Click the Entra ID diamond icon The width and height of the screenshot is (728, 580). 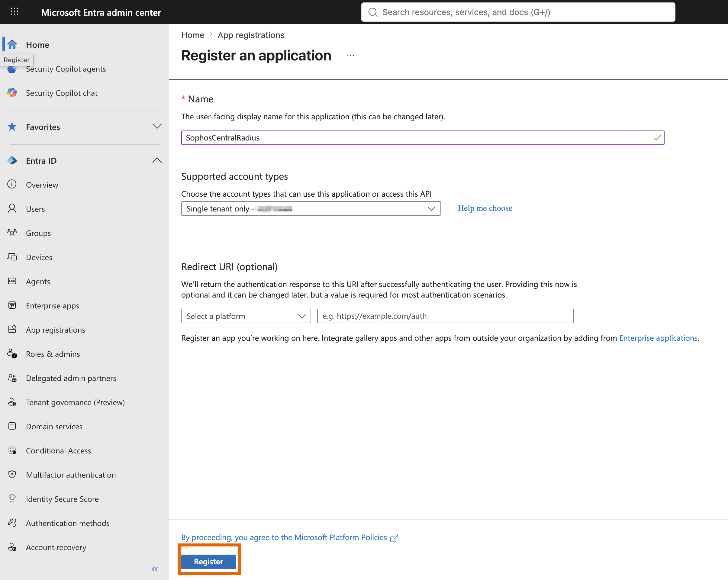pos(12,161)
